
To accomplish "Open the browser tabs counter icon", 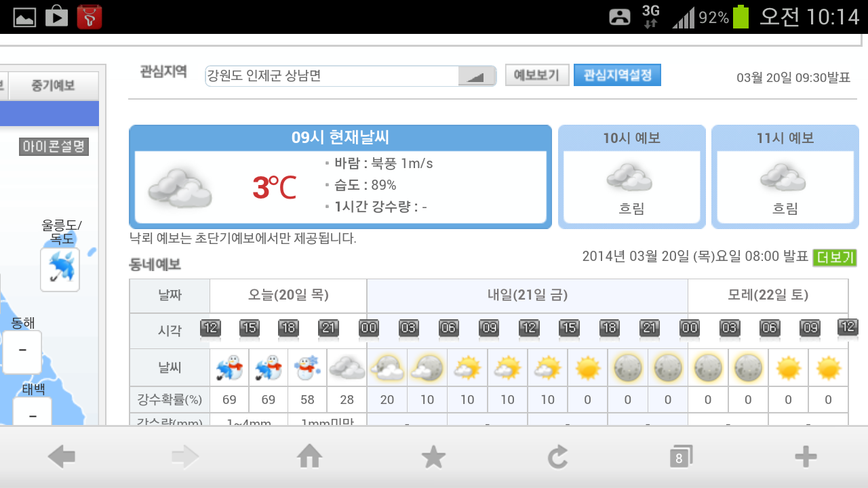I will 681,457.
